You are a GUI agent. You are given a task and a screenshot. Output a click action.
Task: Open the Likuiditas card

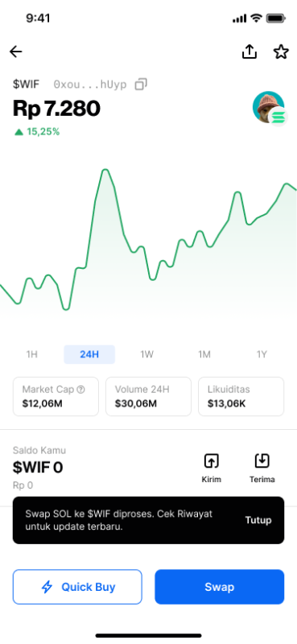tap(241, 397)
